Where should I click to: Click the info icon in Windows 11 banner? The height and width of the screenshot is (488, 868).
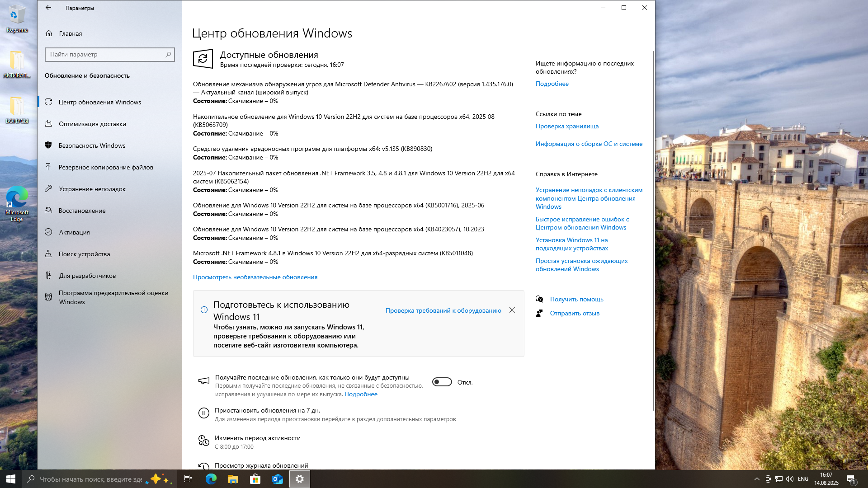pyautogui.click(x=204, y=310)
